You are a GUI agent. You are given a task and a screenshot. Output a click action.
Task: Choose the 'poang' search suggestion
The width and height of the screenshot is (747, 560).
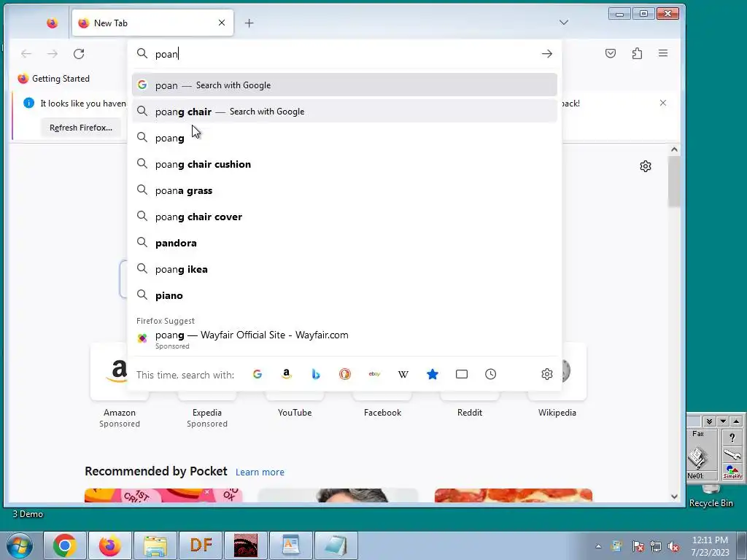[344, 138]
